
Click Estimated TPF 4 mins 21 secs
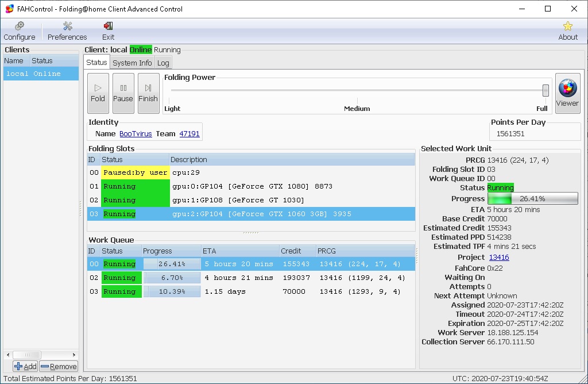tap(511, 247)
